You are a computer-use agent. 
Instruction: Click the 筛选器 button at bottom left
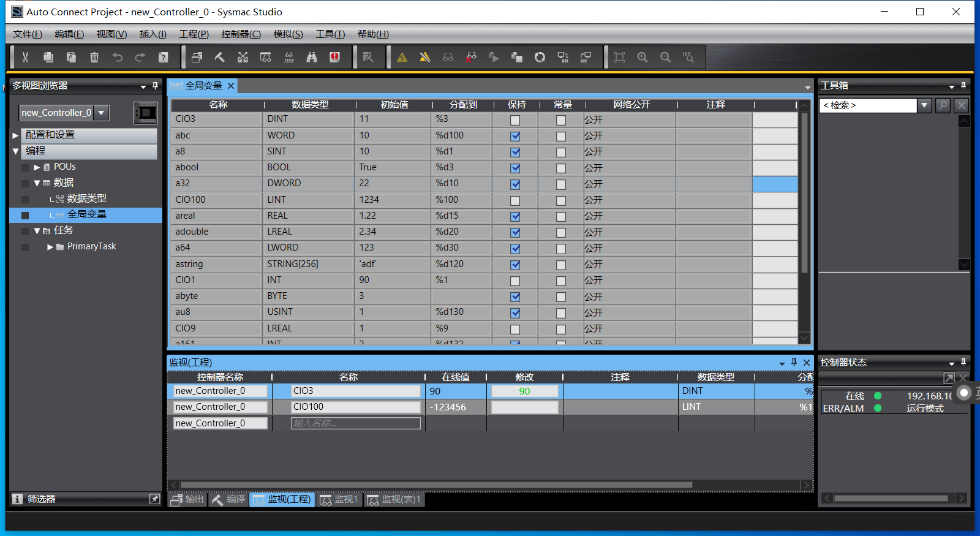(x=42, y=499)
